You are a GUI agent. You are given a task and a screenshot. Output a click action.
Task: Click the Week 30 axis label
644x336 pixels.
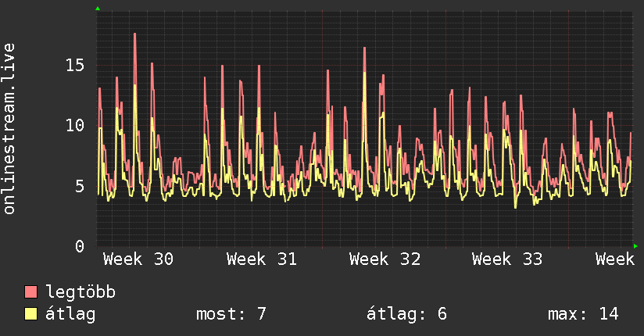pos(138,259)
